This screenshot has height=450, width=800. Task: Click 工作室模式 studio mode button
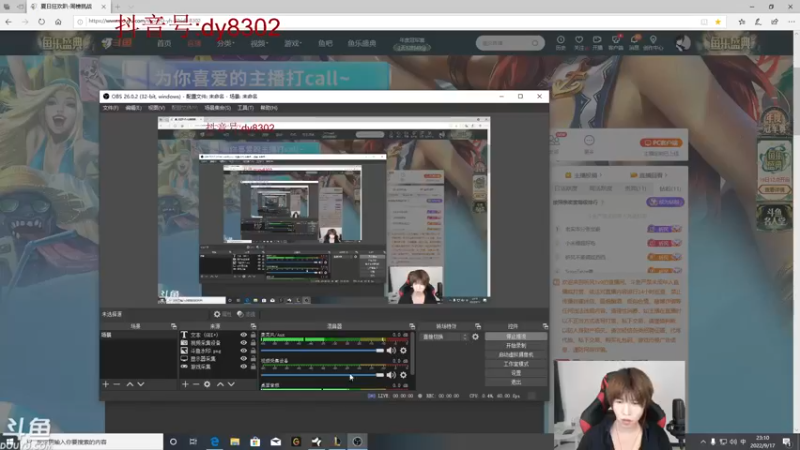tap(516, 364)
